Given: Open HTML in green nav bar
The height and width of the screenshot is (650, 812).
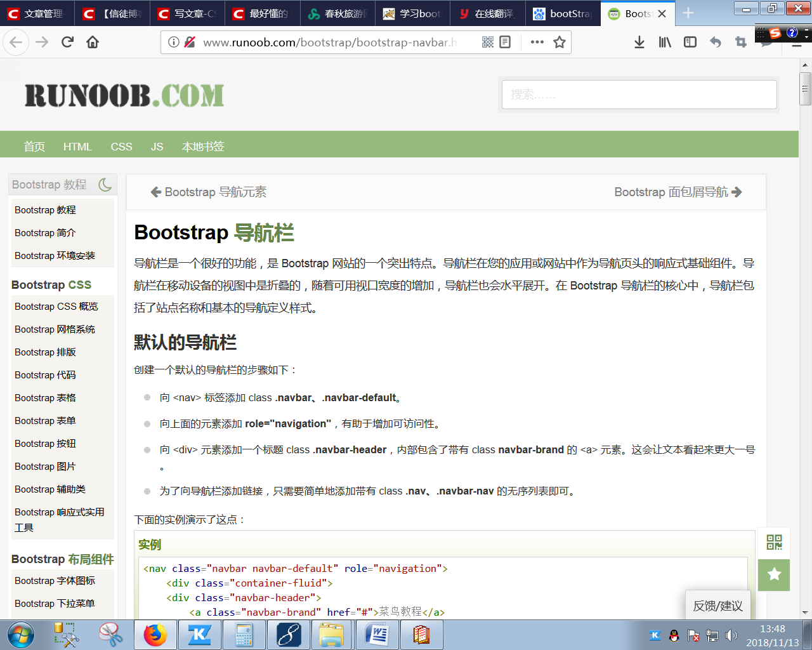Looking at the screenshot, I should (x=77, y=147).
